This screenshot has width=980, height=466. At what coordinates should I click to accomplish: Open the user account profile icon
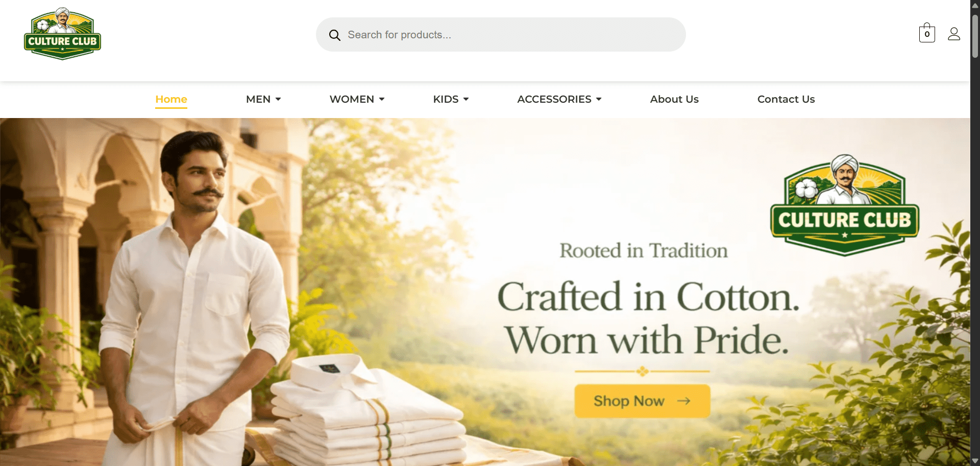point(954,34)
